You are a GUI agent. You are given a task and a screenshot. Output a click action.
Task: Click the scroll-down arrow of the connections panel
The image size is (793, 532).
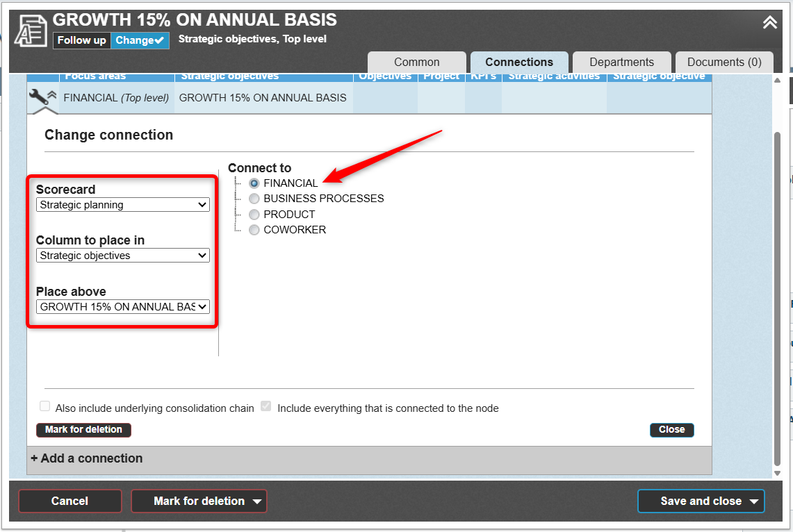777,473
